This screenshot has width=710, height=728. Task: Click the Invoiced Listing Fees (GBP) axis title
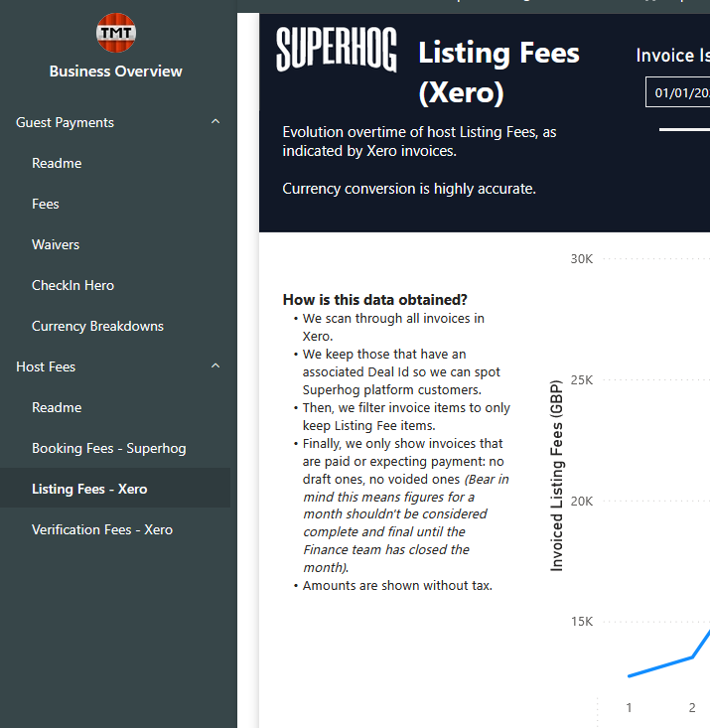click(x=556, y=475)
